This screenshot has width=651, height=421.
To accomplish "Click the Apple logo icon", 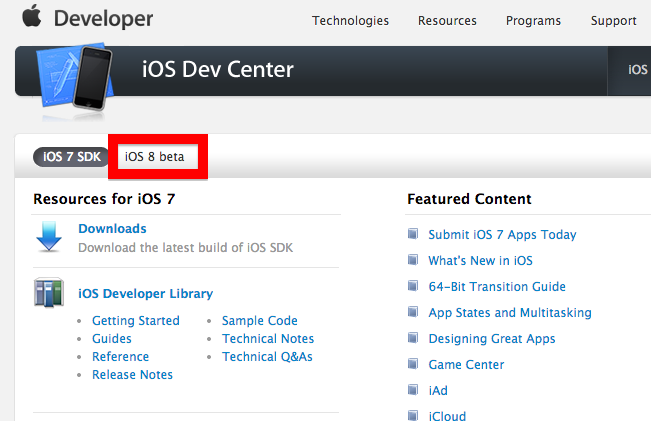I will click(32, 16).
